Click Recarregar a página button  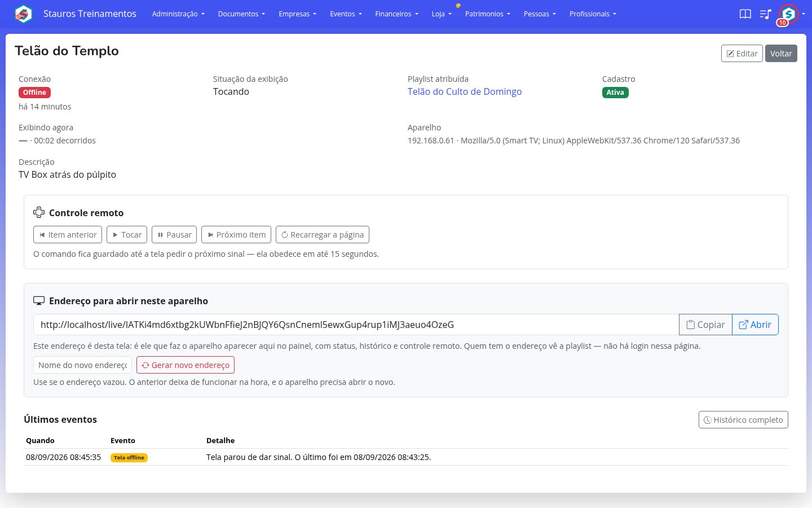[323, 235]
